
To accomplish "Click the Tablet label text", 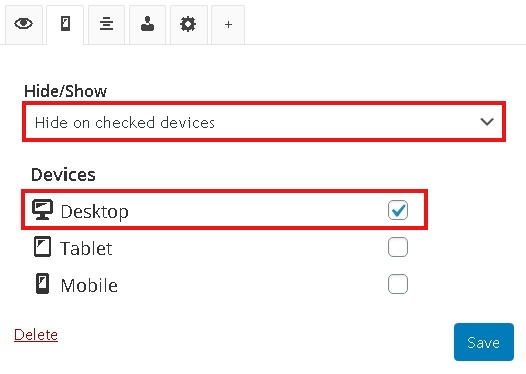I will 86,249.
